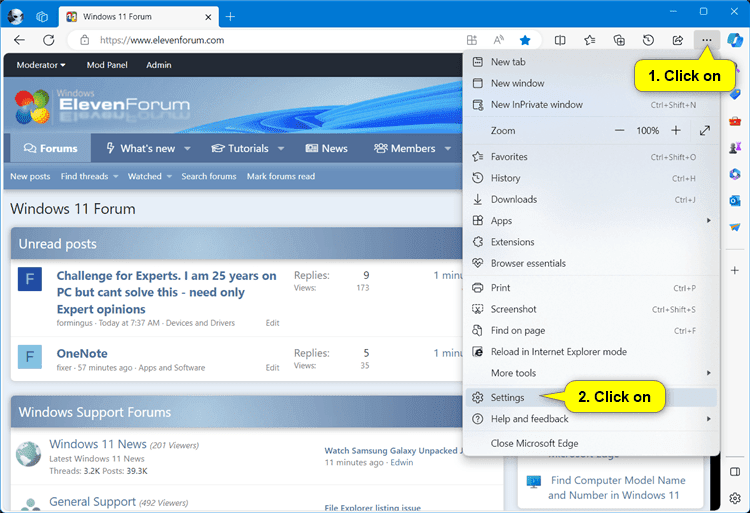The height and width of the screenshot is (513, 750).
Task: Expand the Apps submenu
Action: [591, 220]
